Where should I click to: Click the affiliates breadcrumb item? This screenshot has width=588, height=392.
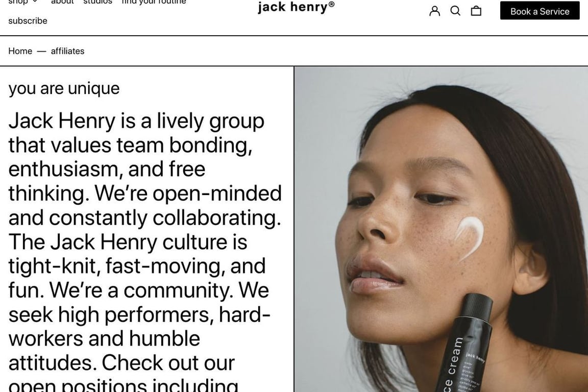67,51
